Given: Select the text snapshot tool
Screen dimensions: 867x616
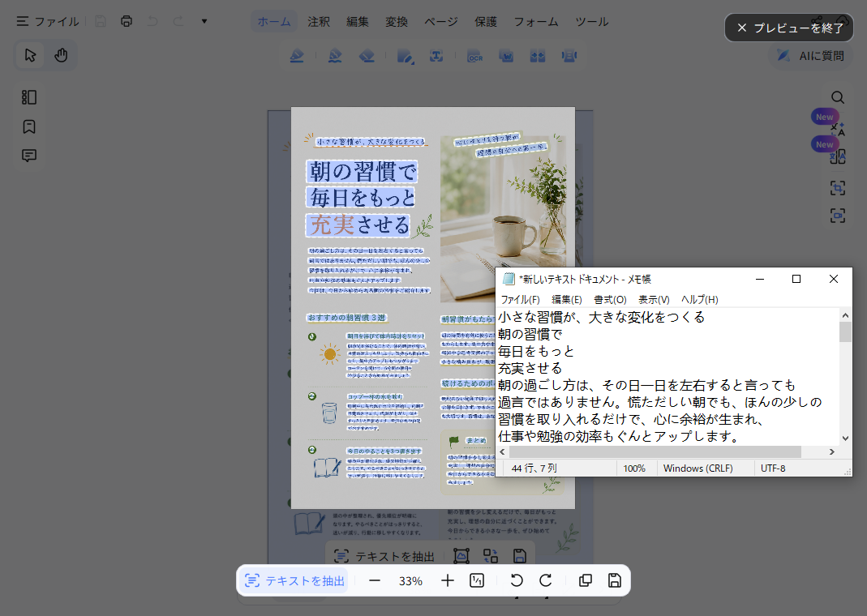Looking at the screenshot, I should (x=436, y=56).
